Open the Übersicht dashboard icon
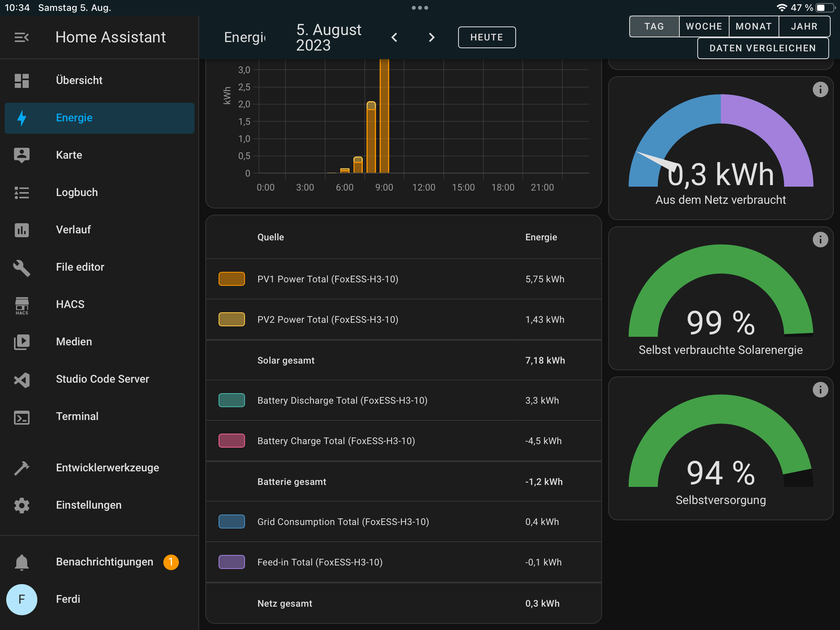 click(x=22, y=80)
